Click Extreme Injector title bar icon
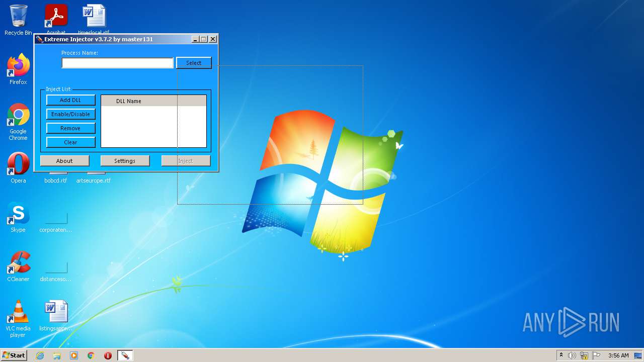644x362 pixels. [x=39, y=39]
